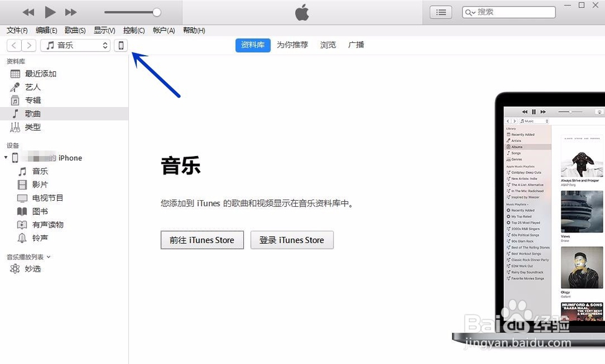
Task: Click the 登录 iTunes Store button
Action: tap(292, 240)
